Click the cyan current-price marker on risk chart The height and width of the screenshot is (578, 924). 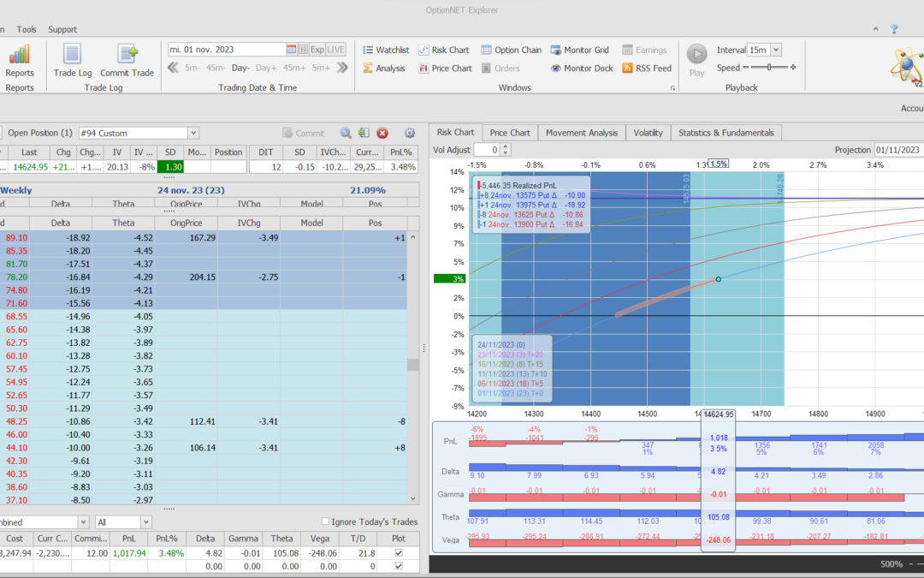click(719, 279)
